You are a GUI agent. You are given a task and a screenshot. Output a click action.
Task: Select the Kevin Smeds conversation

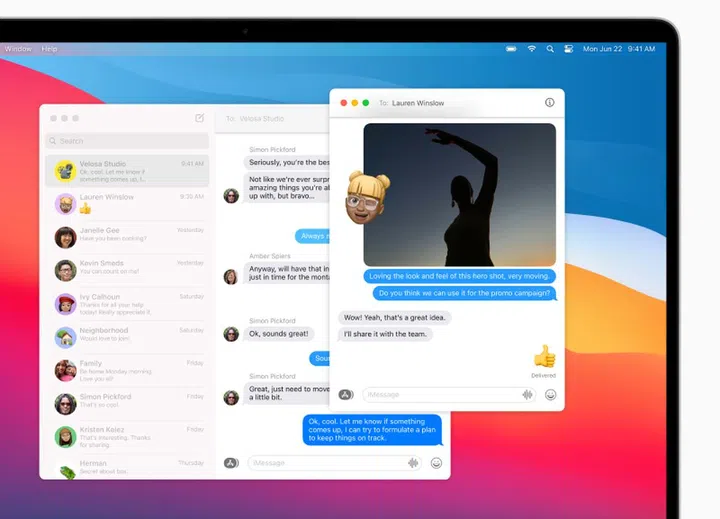pyautogui.click(x=127, y=271)
